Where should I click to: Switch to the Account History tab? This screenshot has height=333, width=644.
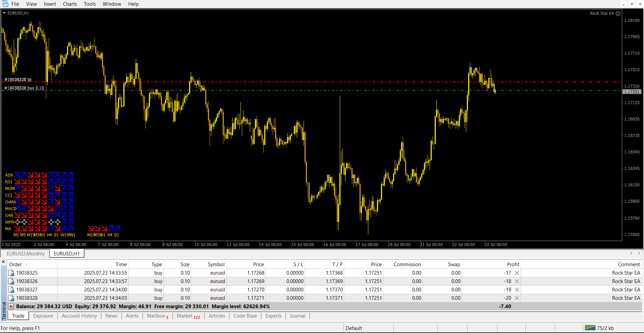pos(79,316)
